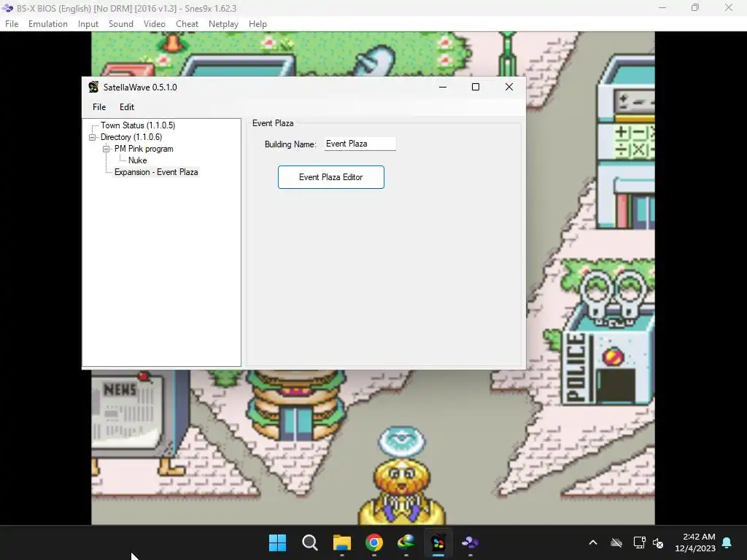747x560 pixels.
Task: Open the notification bell
Action: (x=727, y=542)
